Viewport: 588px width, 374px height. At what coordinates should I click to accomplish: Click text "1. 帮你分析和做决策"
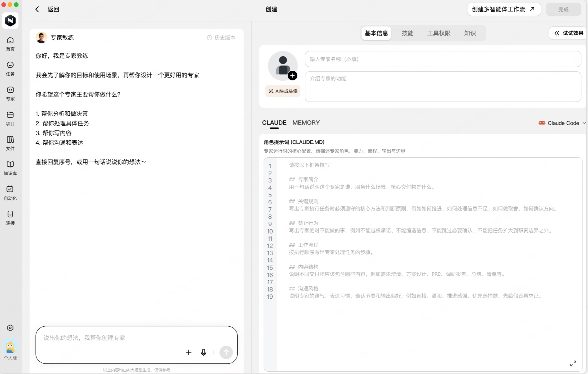click(62, 114)
